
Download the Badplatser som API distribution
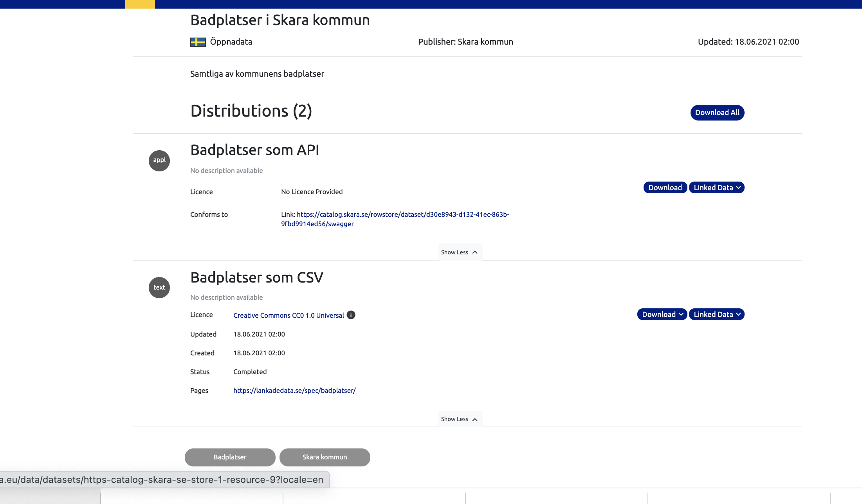(x=665, y=188)
